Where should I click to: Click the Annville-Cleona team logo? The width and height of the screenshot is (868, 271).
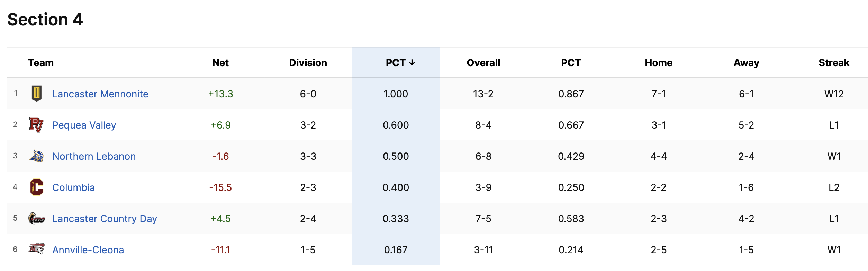36,249
